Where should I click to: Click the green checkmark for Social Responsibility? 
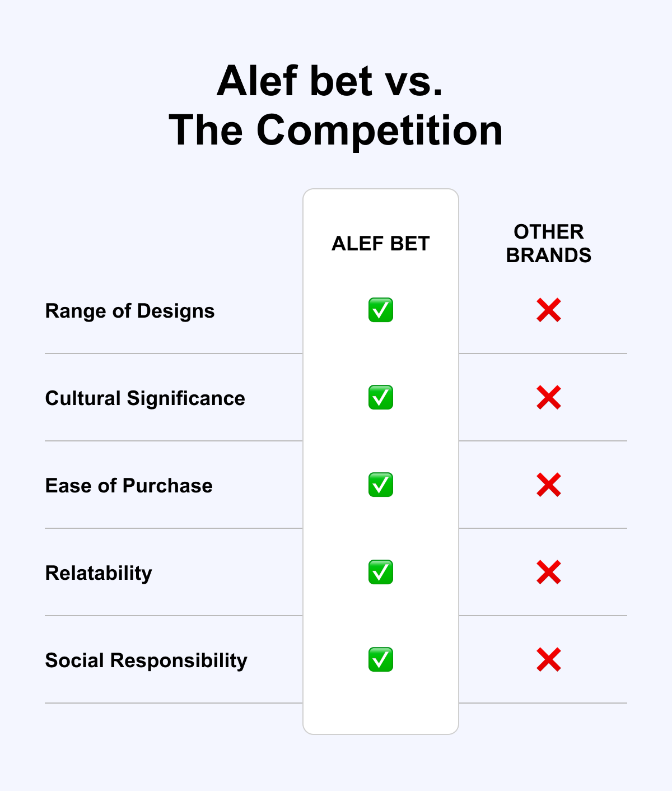(381, 659)
